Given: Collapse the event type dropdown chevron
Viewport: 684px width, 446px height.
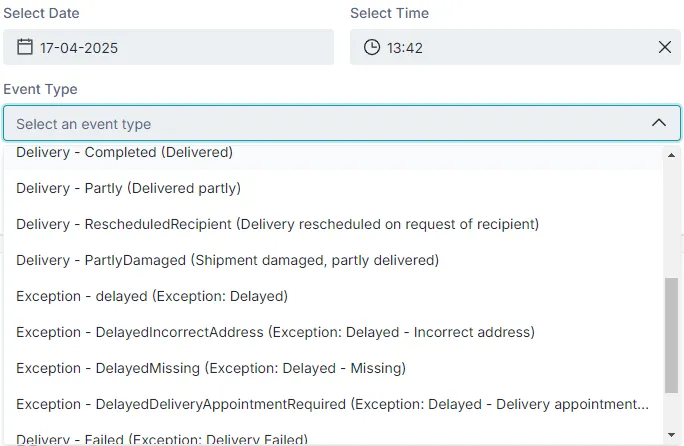Looking at the screenshot, I should [x=659, y=123].
